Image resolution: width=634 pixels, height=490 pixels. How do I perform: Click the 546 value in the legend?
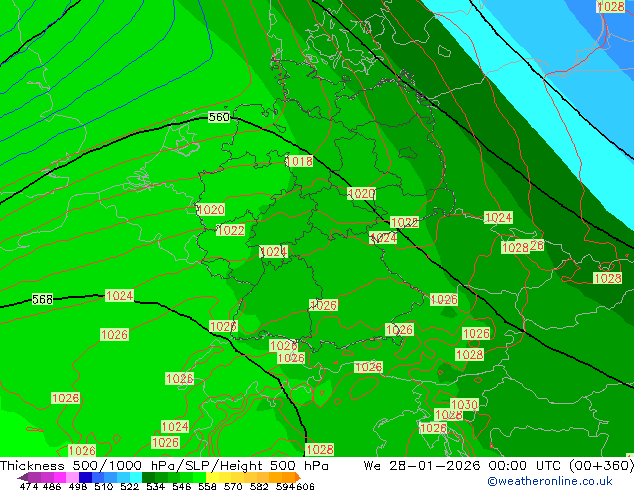pos(182,486)
